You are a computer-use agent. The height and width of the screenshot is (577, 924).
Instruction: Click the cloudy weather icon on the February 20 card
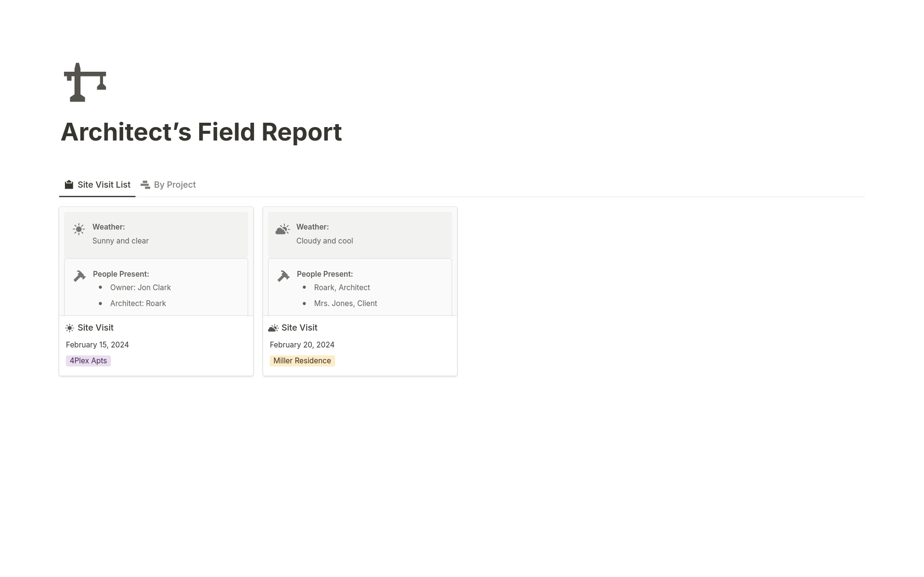(x=282, y=229)
